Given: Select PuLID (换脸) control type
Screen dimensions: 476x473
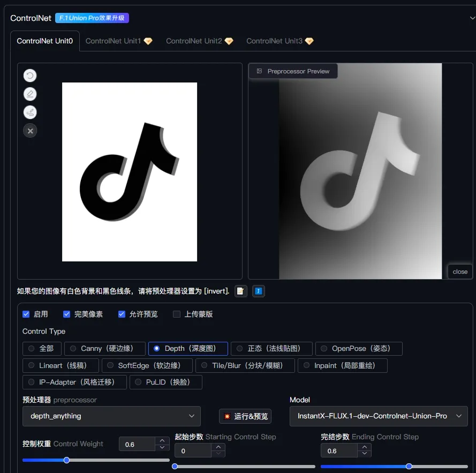Looking at the screenshot, I should (166, 382).
